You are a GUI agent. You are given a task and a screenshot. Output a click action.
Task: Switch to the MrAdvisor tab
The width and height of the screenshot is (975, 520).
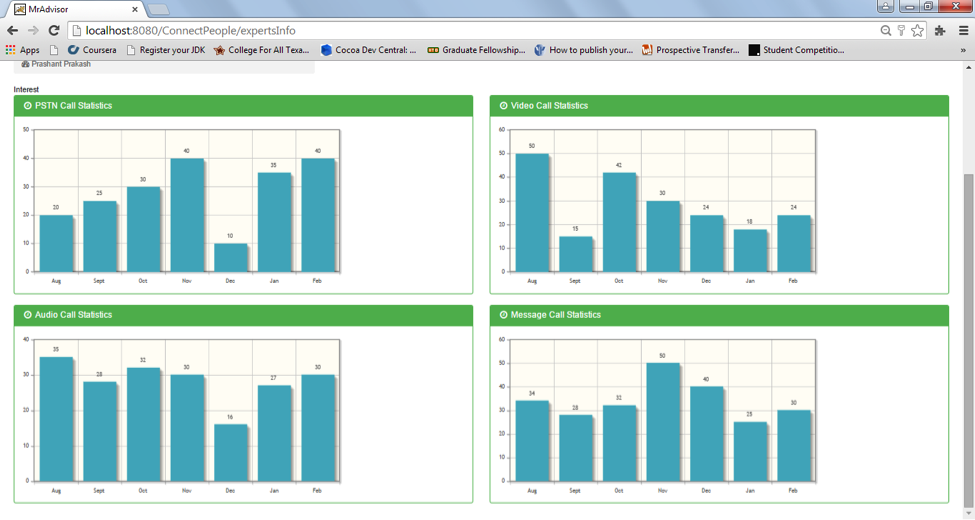pyautogui.click(x=75, y=9)
